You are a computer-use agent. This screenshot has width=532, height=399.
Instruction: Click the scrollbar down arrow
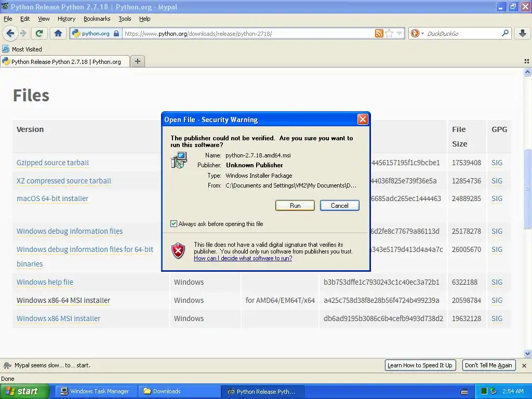coord(528,353)
